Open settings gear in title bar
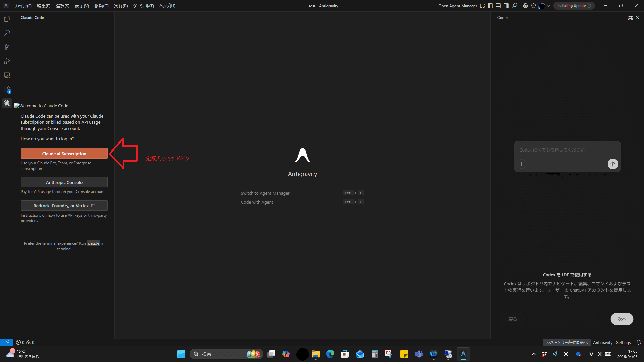Screen dimensions: 644x362 tap(533, 6)
